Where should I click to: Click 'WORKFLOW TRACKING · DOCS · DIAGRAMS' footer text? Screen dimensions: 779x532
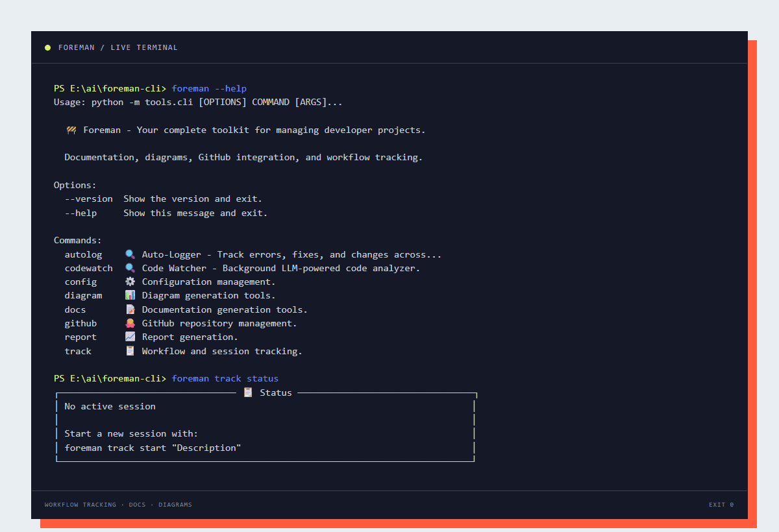tap(118, 505)
